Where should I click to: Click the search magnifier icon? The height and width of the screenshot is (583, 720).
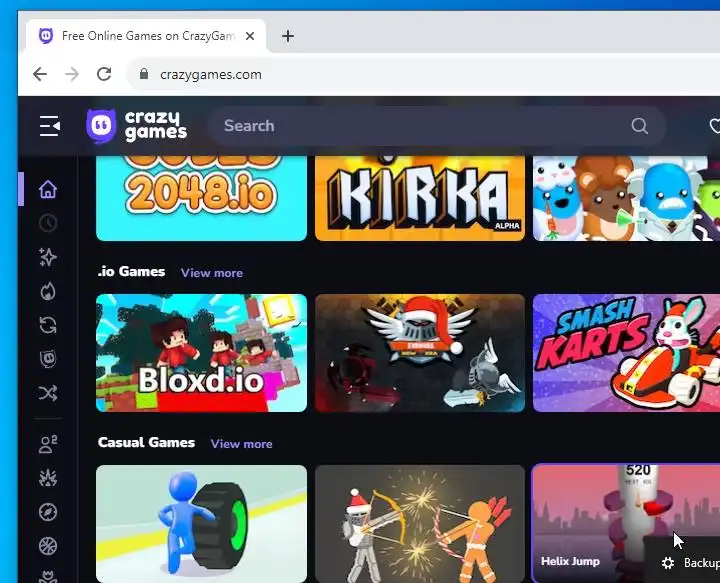point(639,126)
